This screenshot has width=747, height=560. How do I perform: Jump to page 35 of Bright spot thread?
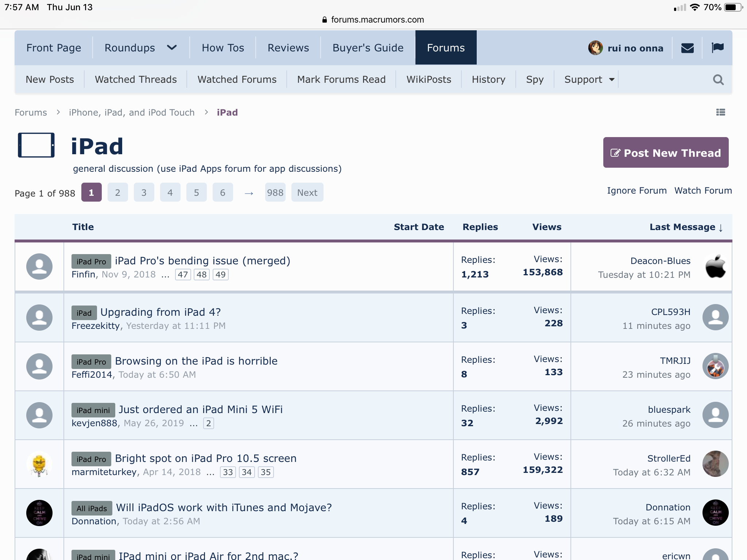266,472
